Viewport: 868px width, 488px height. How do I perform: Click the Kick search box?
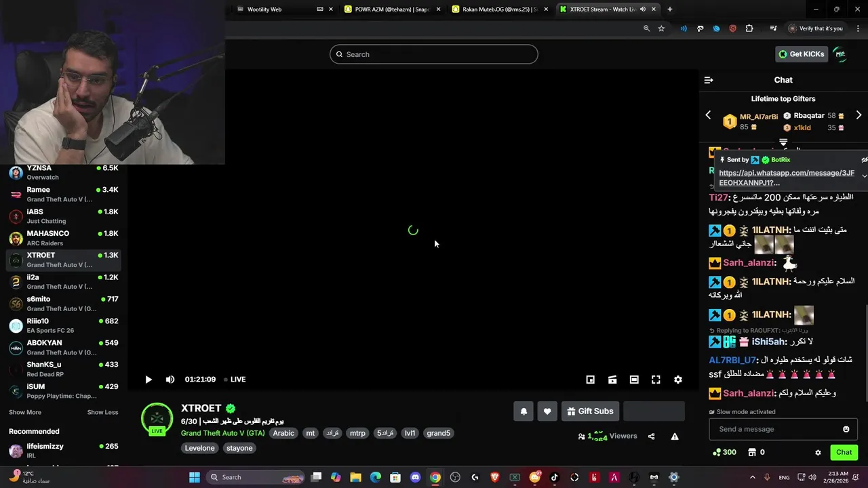click(x=434, y=54)
